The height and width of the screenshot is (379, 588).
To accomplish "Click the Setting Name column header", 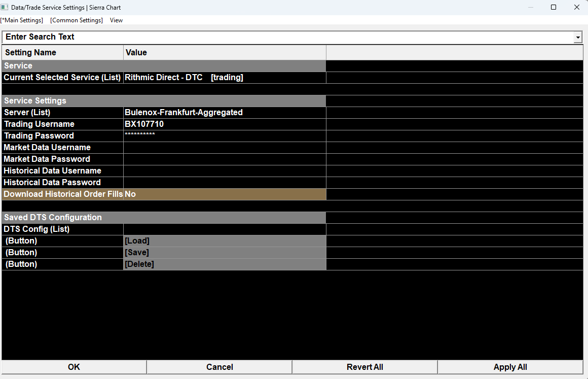I will (63, 53).
